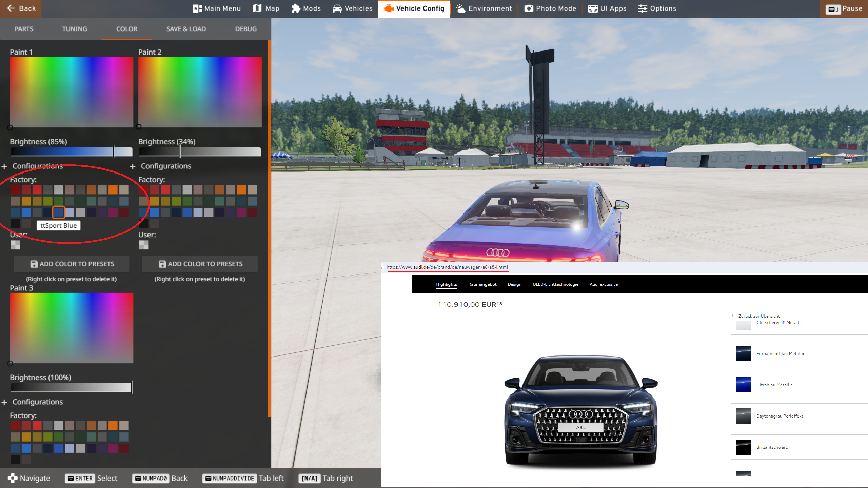Click the audi.de URL in address bar
Viewport: 868px width, 488px height.
447,267
